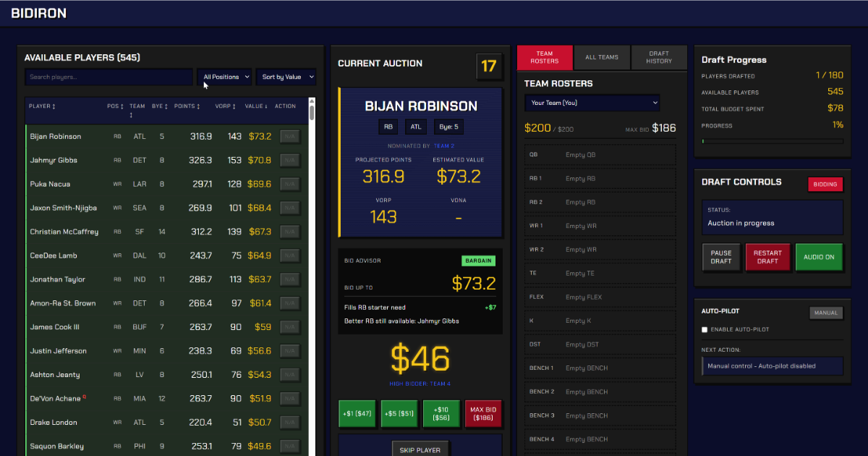Place the Max Bid ($186)
This screenshot has height=456, width=868.
[x=483, y=413]
